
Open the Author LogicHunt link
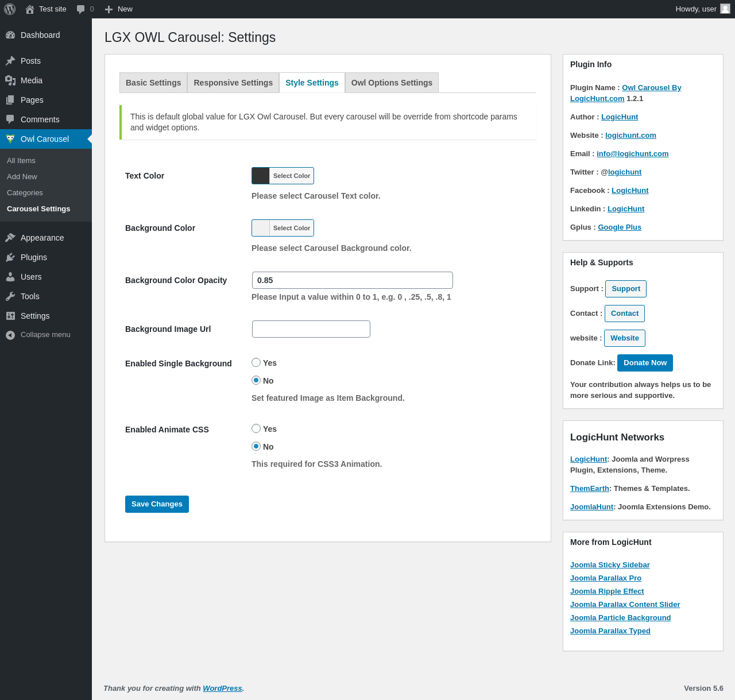tap(620, 117)
